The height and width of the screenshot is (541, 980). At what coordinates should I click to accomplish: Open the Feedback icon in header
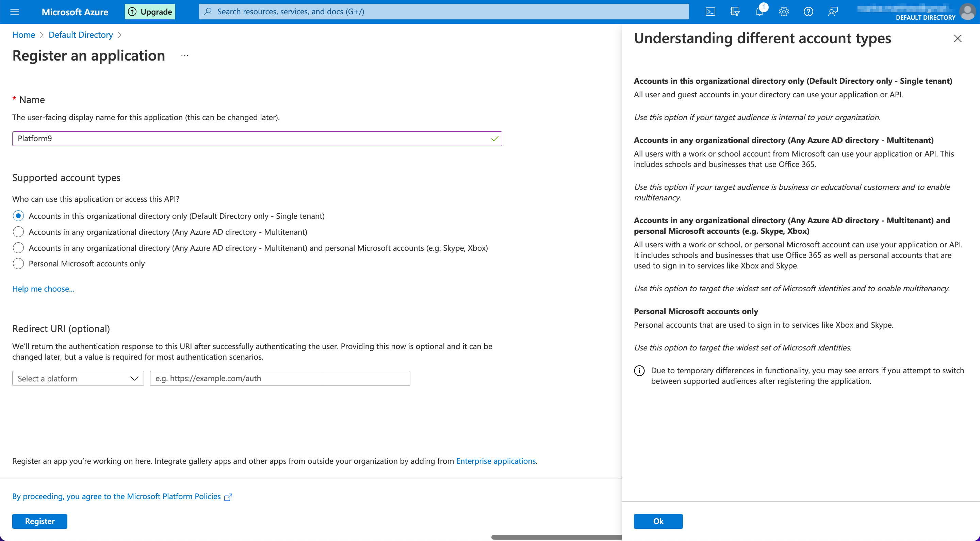coord(833,12)
